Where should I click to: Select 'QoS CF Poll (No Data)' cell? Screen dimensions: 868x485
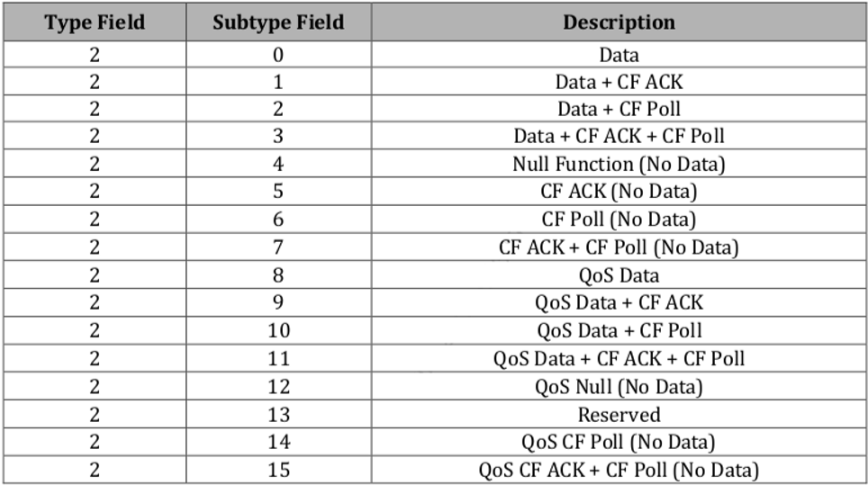619,443
